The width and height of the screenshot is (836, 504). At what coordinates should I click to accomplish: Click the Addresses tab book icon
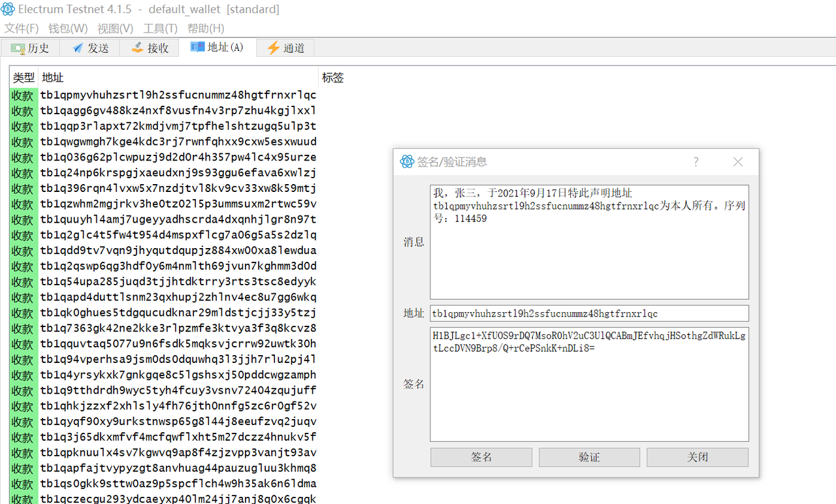coord(197,48)
